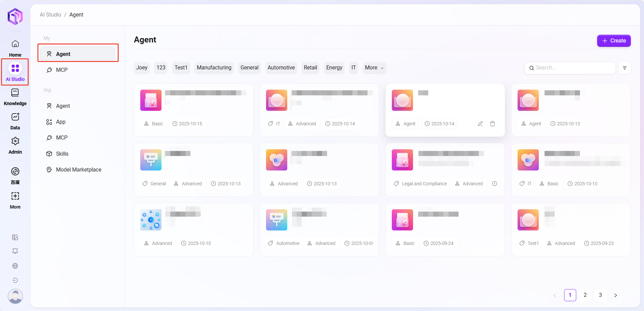Go to the Data section icon
Image resolution: width=644 pixels, height=311 pixels.
pyautogui.click(x=15, y=117)
